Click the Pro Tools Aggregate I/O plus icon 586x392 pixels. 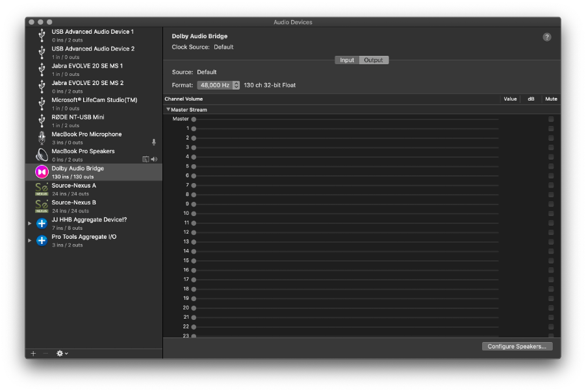click(x=42, y=240)
